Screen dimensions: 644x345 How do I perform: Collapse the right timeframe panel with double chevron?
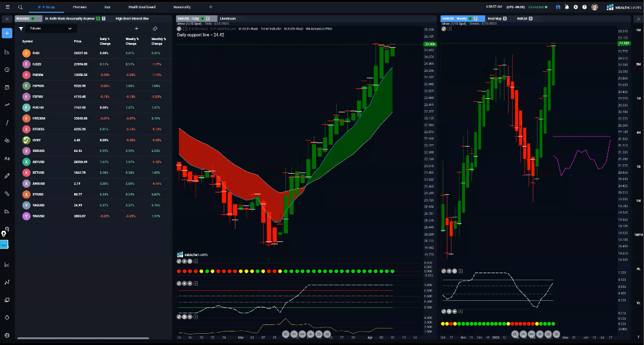(638, 19)
